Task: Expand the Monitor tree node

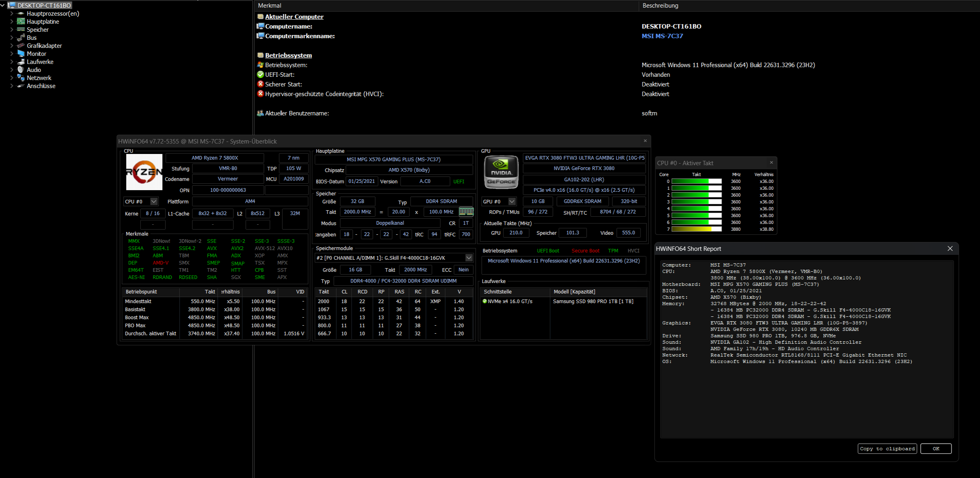Action: pyautogui.click(x=12, y=53)
